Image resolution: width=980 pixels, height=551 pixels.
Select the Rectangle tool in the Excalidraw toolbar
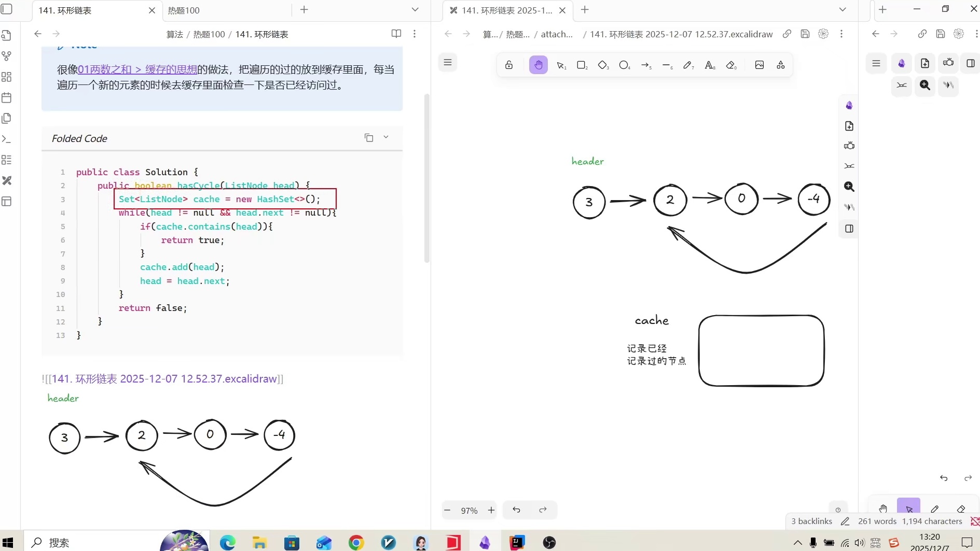click(x=582, y=65)
